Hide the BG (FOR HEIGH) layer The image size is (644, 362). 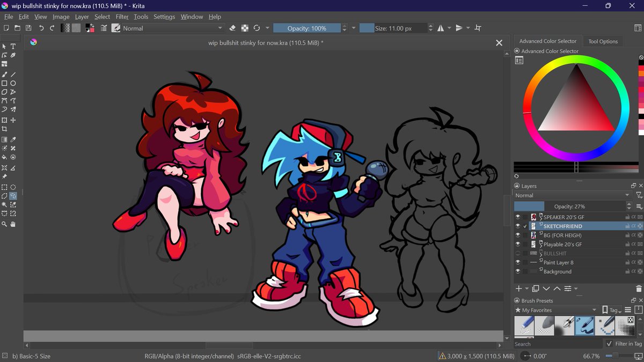click(x=518, y=235)
